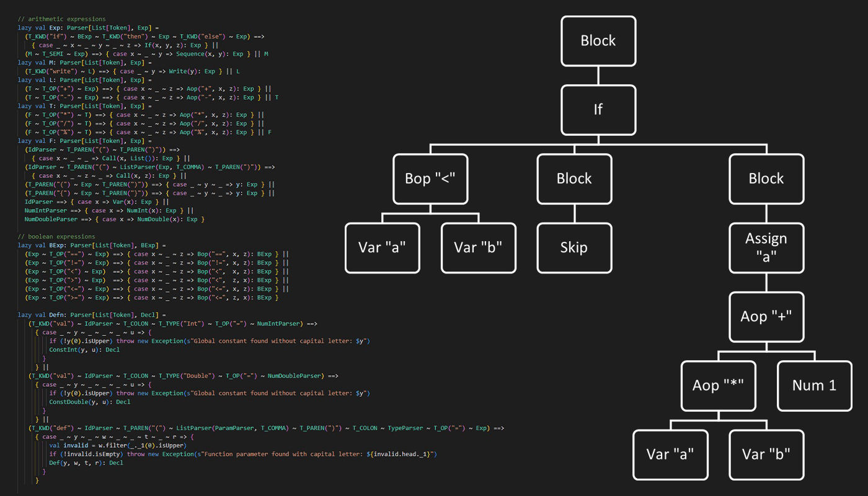Screen dimensions: 868x496
Task: Select Var "b" node under Aop "*"
Action: coord(766,454)
